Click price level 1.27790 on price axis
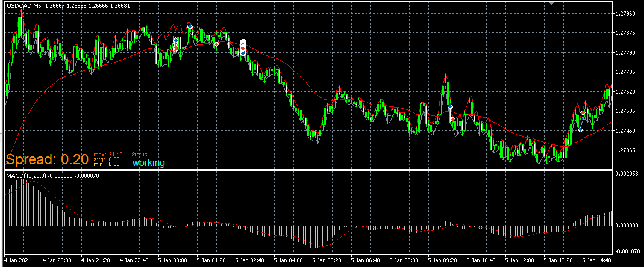 tap(626, 52)
